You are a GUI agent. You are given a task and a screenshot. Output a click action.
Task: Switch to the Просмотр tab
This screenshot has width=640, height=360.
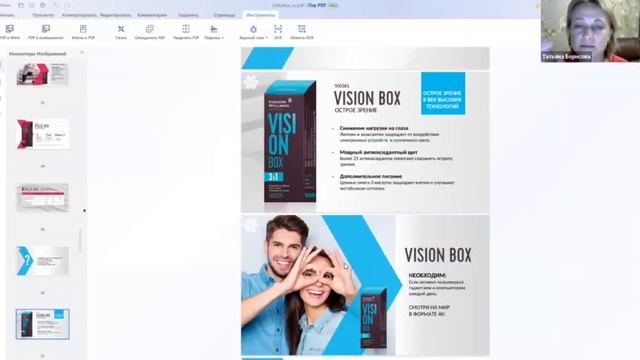click(x=43, y=15)
